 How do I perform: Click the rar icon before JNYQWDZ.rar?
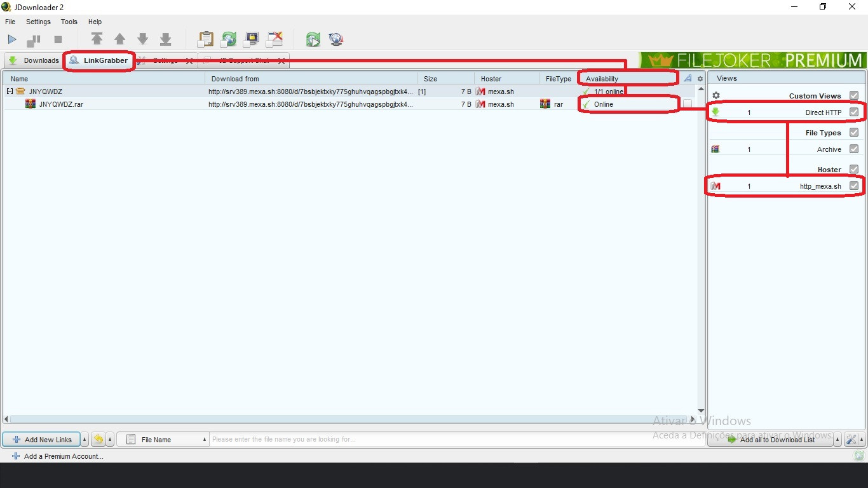[30, 104]
